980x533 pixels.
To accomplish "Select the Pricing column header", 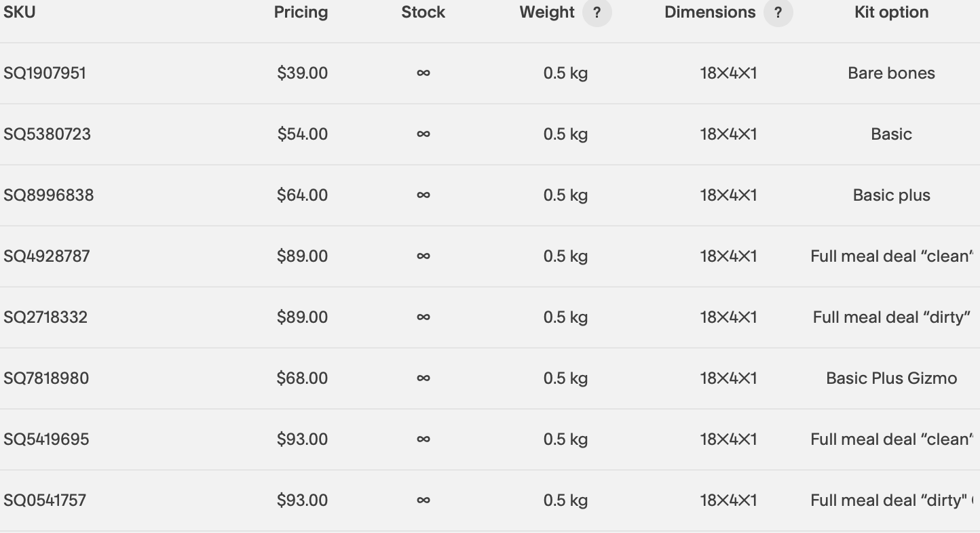I will click(301, 12).
